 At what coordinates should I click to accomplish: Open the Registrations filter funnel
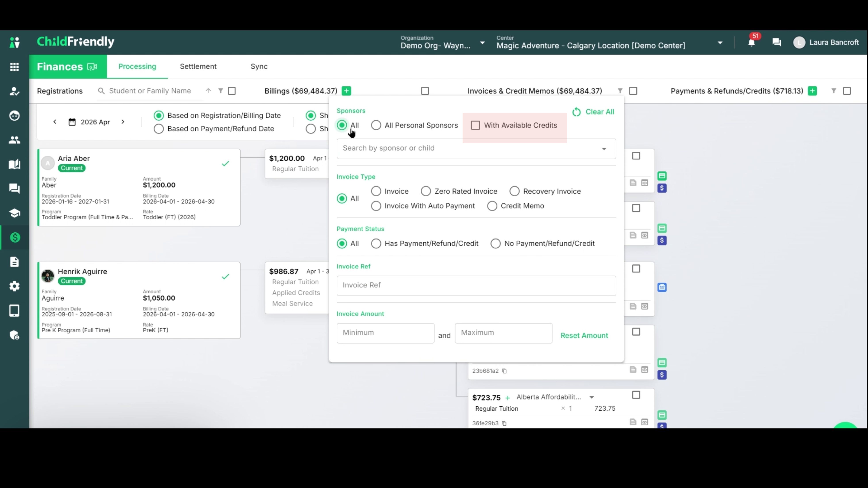pos(220,91)
